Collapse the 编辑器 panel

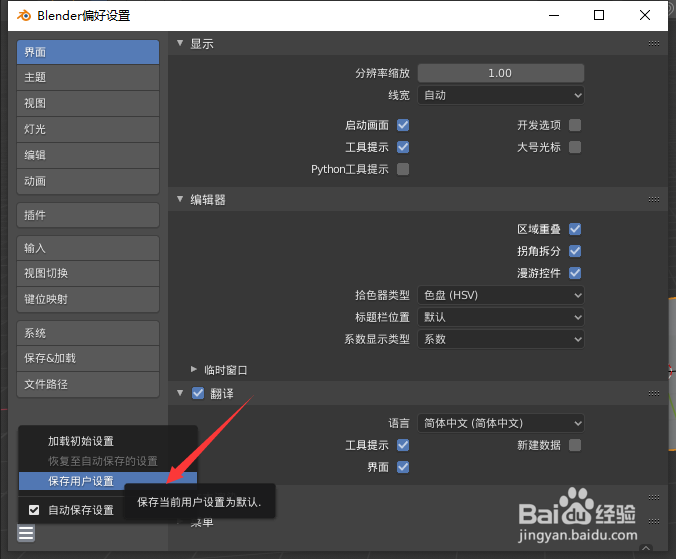[180, 199]
